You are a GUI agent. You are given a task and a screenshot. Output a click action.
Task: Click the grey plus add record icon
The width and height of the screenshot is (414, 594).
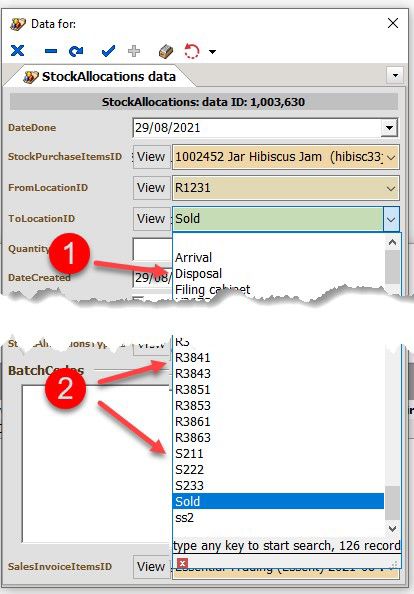point(134,51)
